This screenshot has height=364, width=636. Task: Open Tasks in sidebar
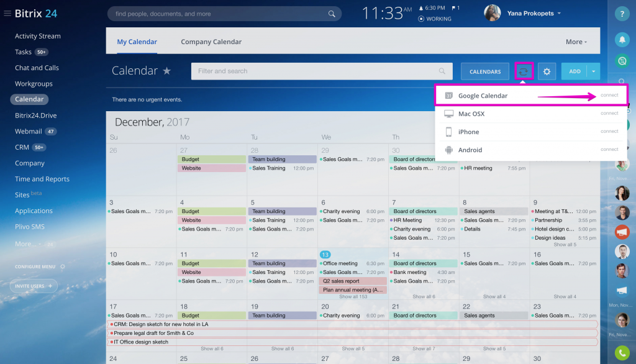tap(23, 52)
